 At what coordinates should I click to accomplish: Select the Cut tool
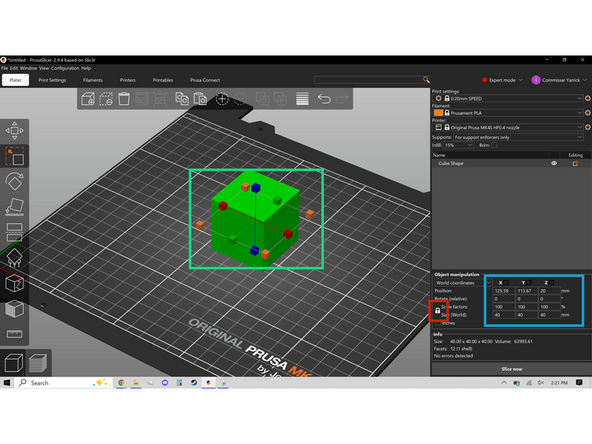[x=14, y=232]
